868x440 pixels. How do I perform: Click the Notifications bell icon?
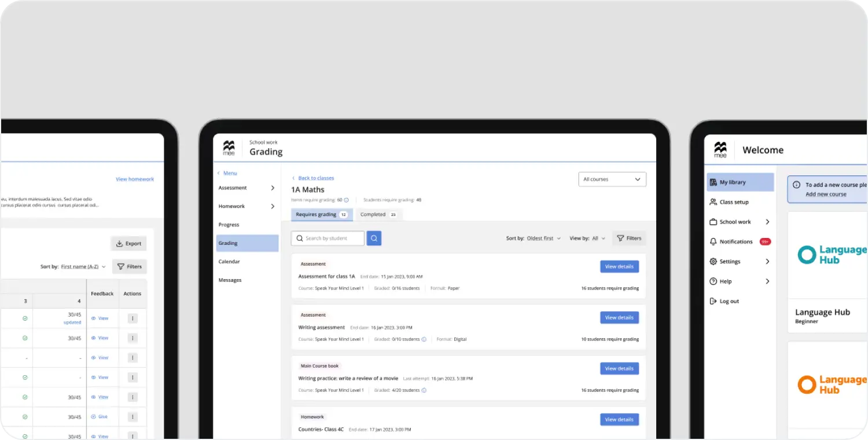click(713, 241)
